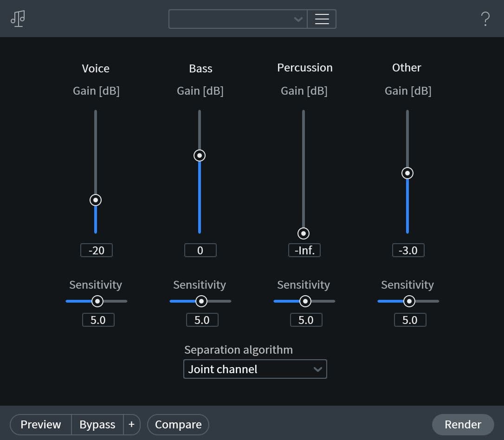Open the preset hamburger menu

pyautogui.click(x=322, y=19)
